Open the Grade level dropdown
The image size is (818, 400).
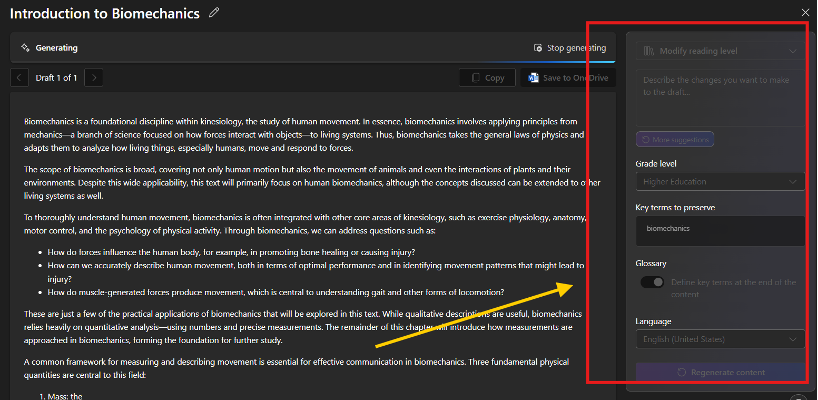point(720,181)
